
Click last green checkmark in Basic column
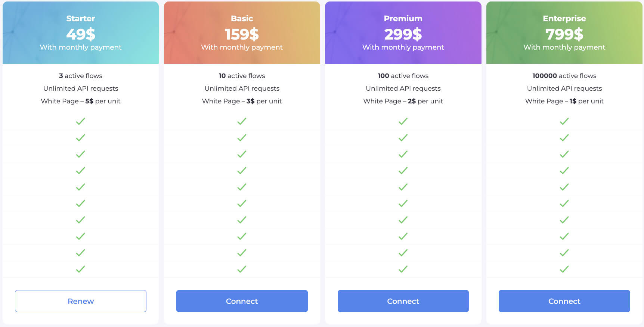[x=242, y=269]
